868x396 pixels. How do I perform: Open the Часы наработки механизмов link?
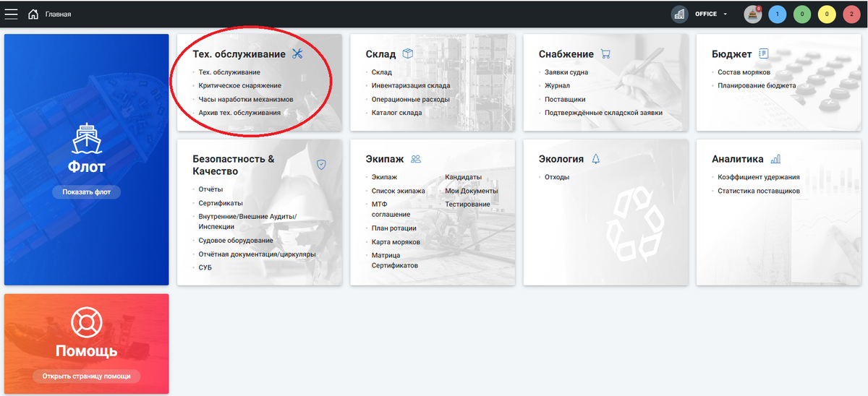pos(247,99)
